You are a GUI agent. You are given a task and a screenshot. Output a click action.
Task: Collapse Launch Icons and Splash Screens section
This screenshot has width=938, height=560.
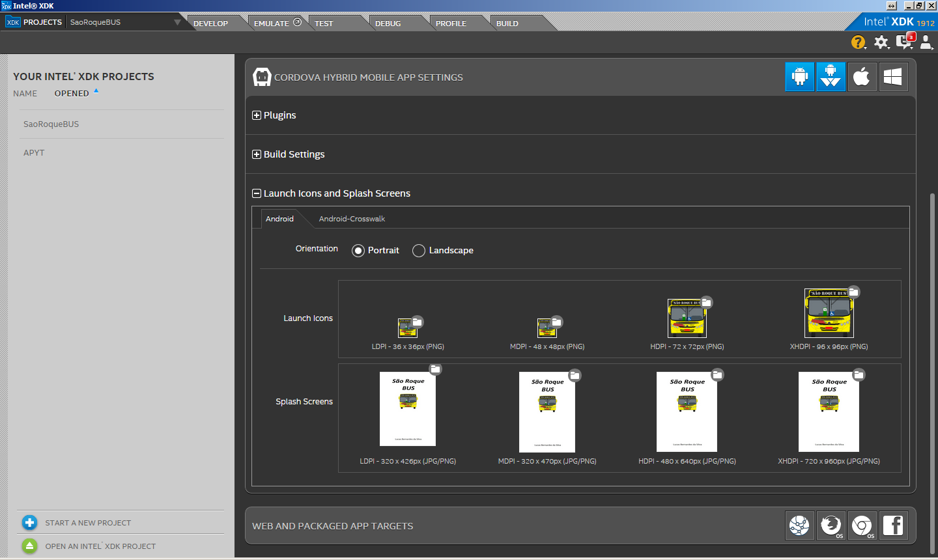point(257,193)
